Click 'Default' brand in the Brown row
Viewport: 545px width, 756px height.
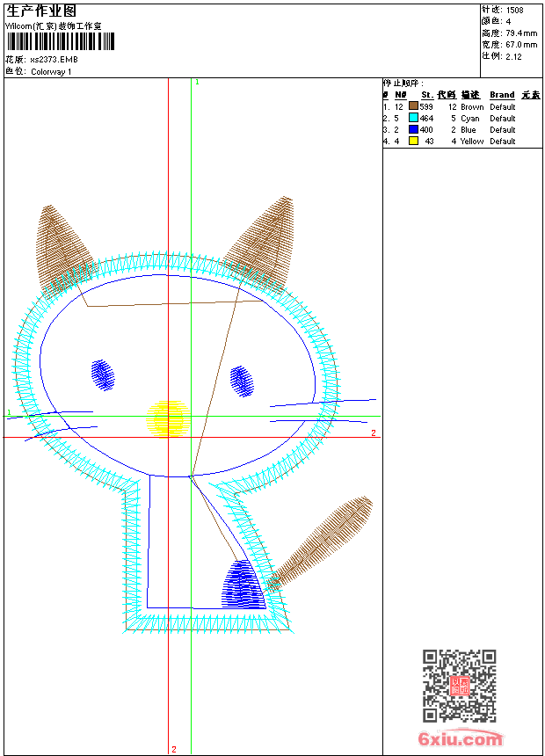[503, 107]
